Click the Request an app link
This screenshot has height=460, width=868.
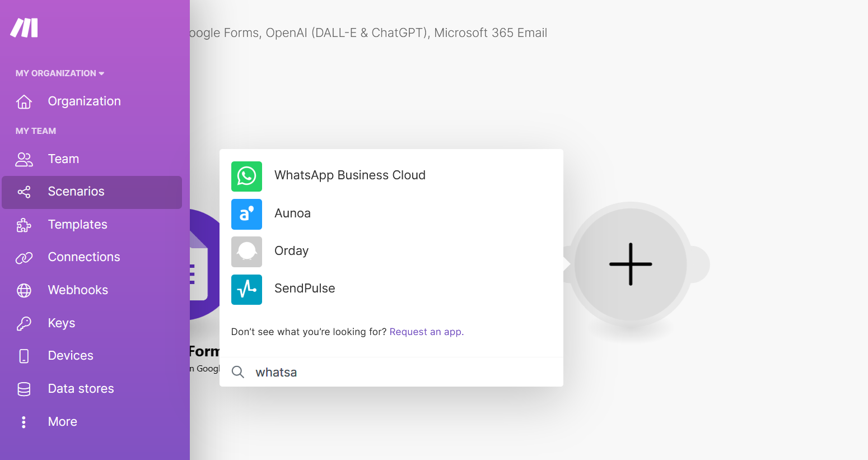[426, 332]
